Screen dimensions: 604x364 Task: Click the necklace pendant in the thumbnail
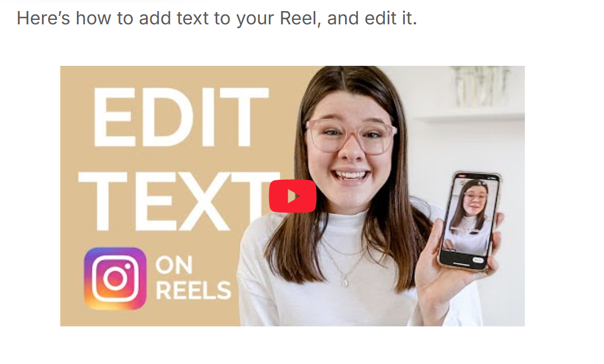tap(346, 282)
